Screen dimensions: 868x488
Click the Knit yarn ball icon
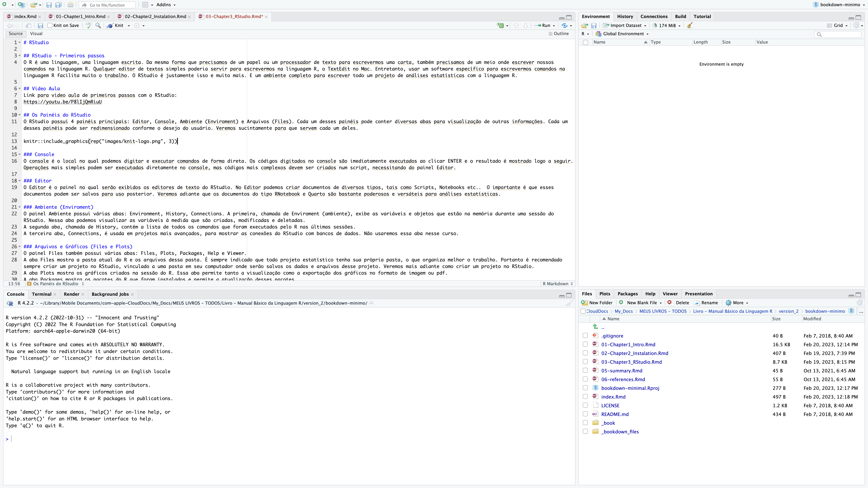(110, 26)
